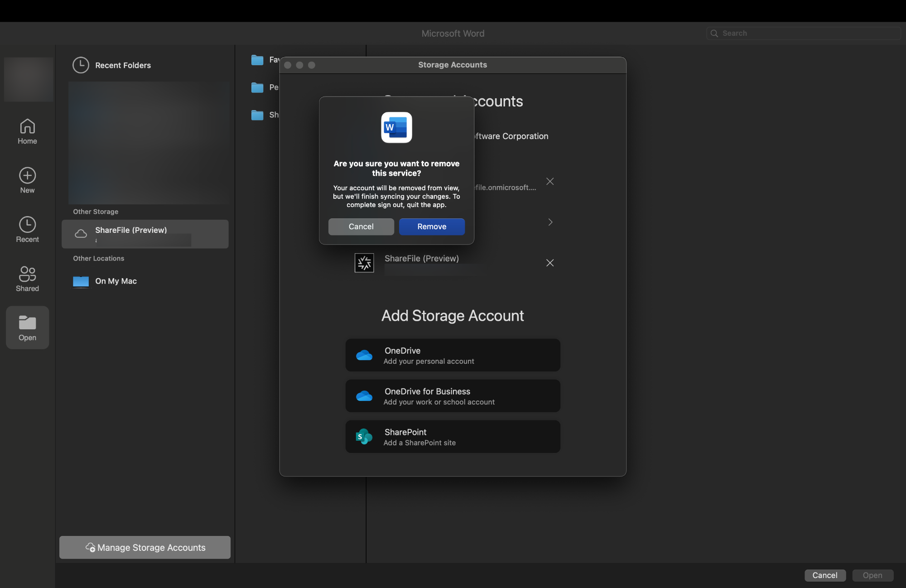Click the search magnifier icon
The width and height of the screenshot is (906, 588).
pyautogui.click(x=714, y=34)
